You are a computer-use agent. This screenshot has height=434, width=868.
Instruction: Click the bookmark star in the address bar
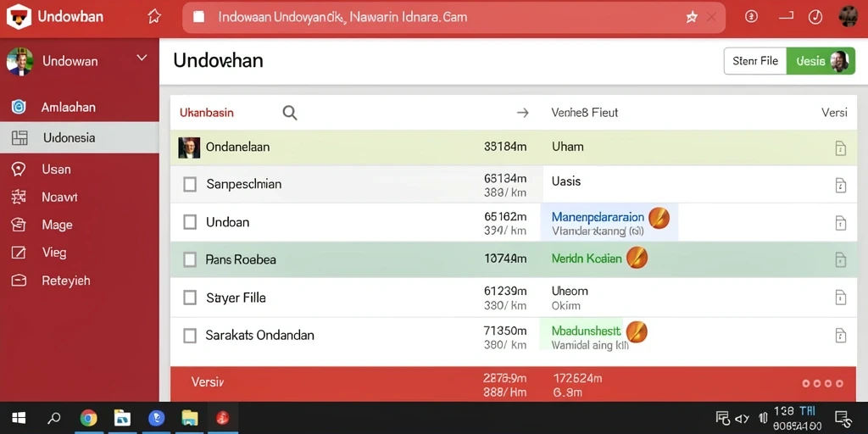click(692, 17)
